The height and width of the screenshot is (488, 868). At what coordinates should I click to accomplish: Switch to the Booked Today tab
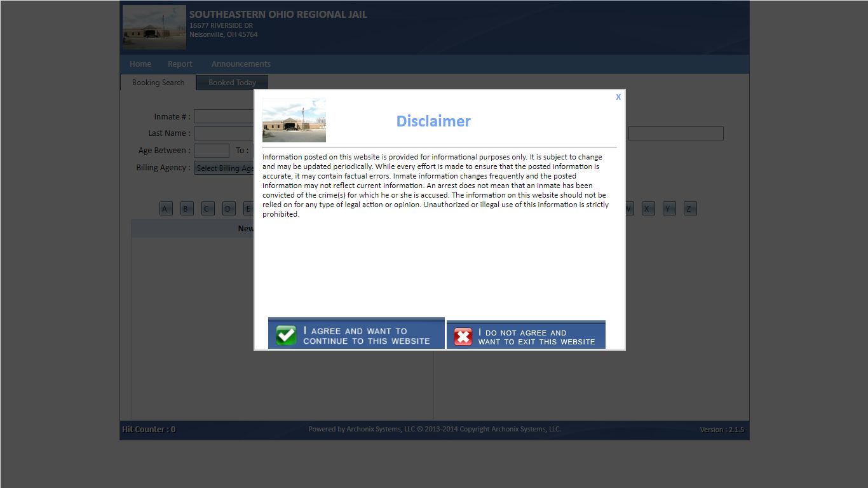pyautogui.click(x=232, y=83)
